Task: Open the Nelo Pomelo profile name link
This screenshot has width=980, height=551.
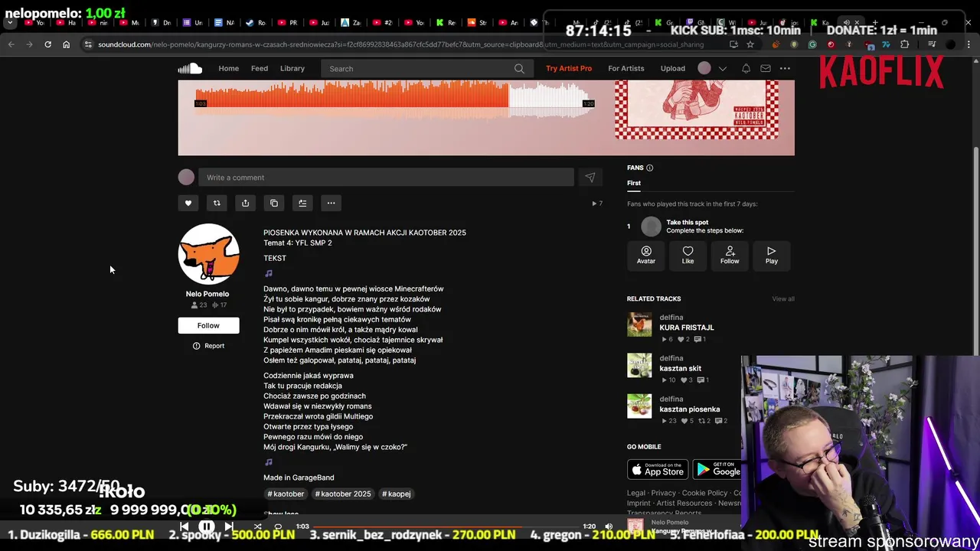Action: (207, 294)
